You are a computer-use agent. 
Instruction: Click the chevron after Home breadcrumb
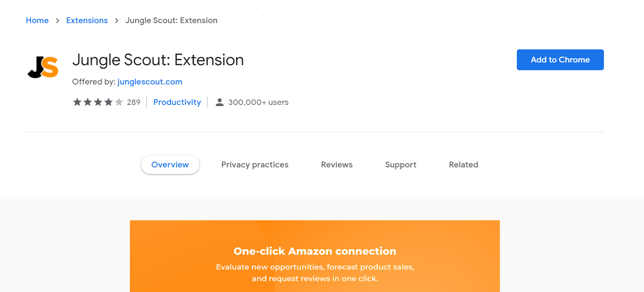57,20
